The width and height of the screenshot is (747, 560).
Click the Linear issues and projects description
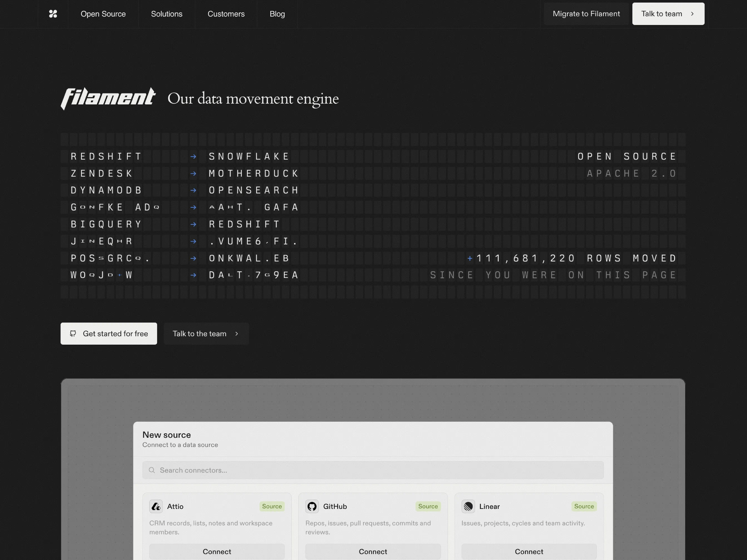(523, 523)
